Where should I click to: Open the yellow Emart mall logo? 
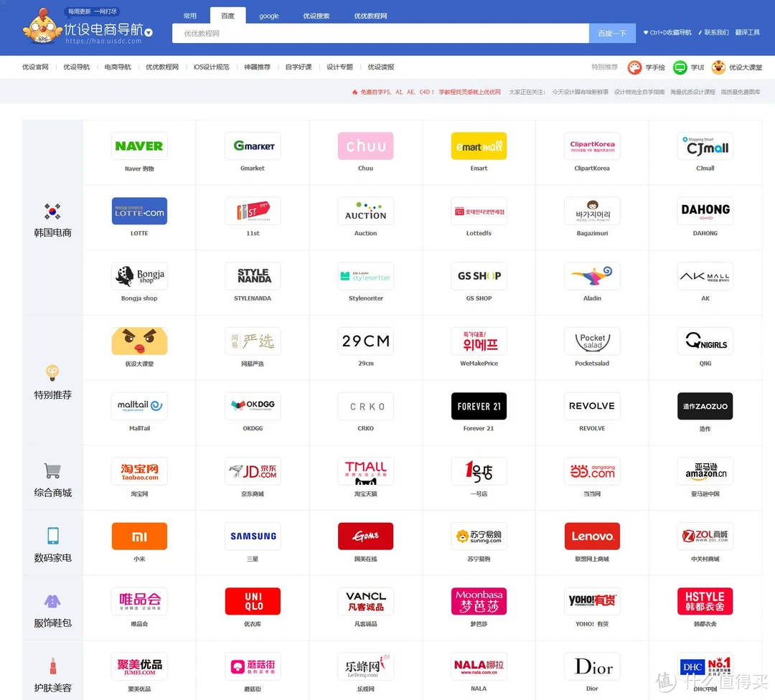[479, 146]
